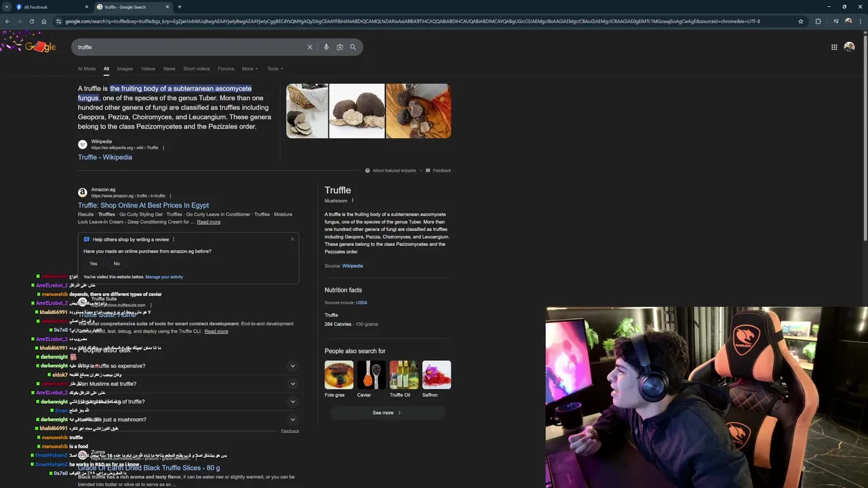Screen dimensions: 868x488
Task: Switch to AI Mode tab
Action: tap(87, 68)
